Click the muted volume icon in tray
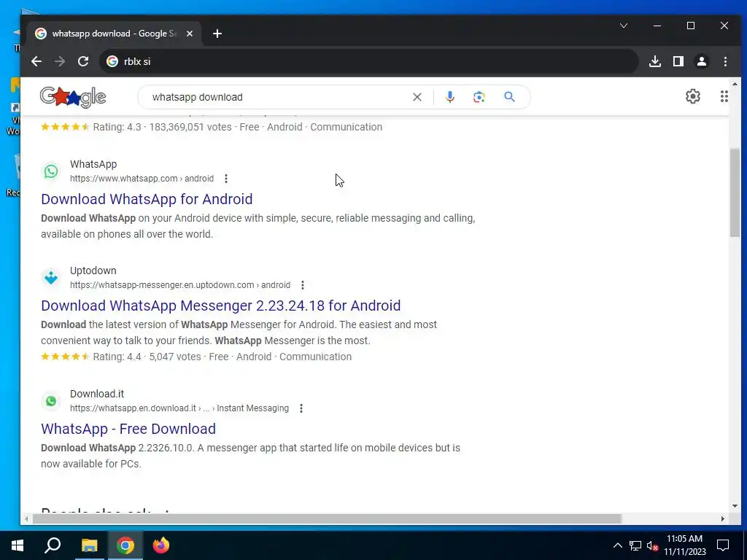The image size is (747, 560). [x=652, y=545]
